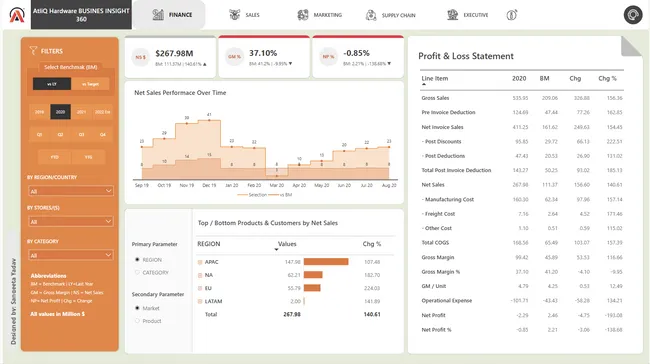Select CATEGORY as primary parameter
650x364 pixels.
pos(137,272)
